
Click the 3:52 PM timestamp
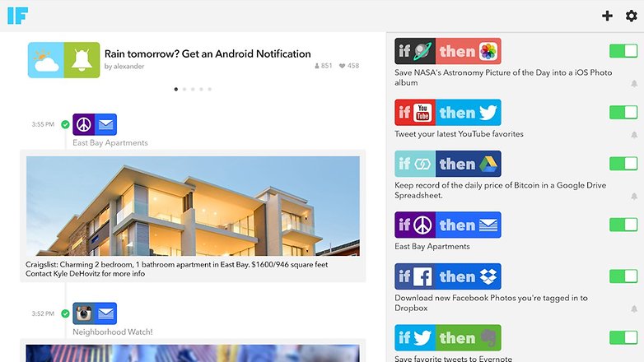pos(43,313)
